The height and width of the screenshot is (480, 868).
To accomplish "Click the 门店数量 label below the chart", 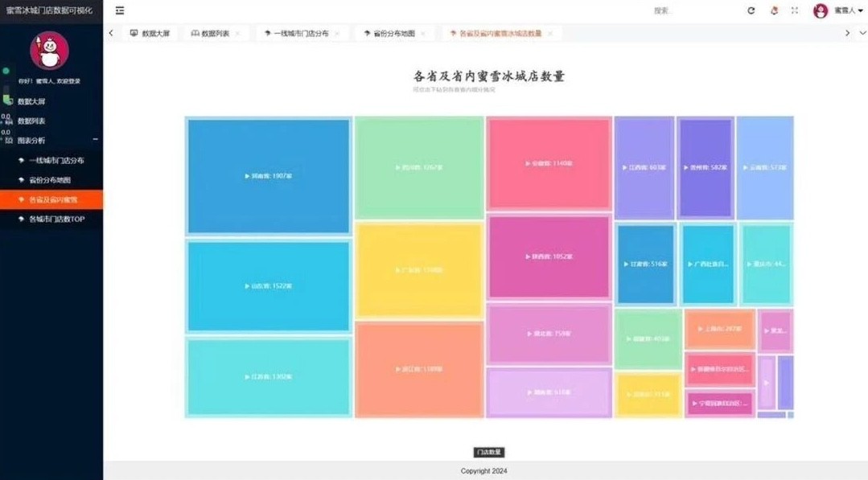I will (x=489, y=453).
